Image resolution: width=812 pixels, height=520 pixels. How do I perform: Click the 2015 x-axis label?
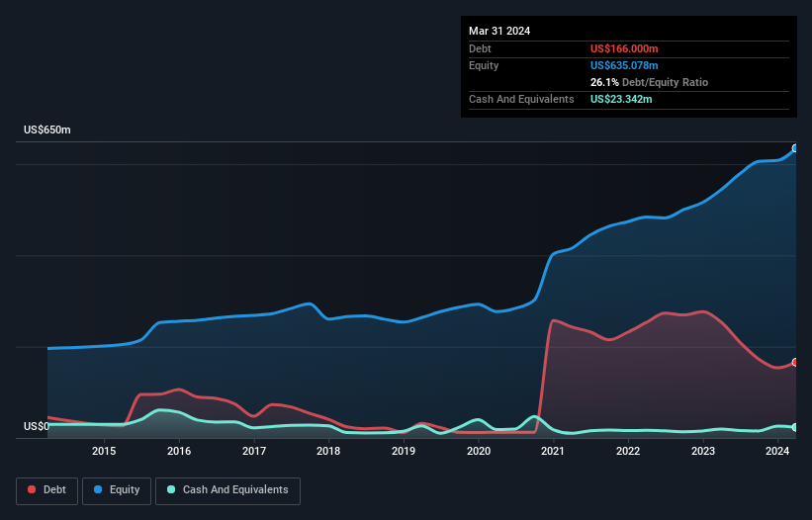[104, 451]
